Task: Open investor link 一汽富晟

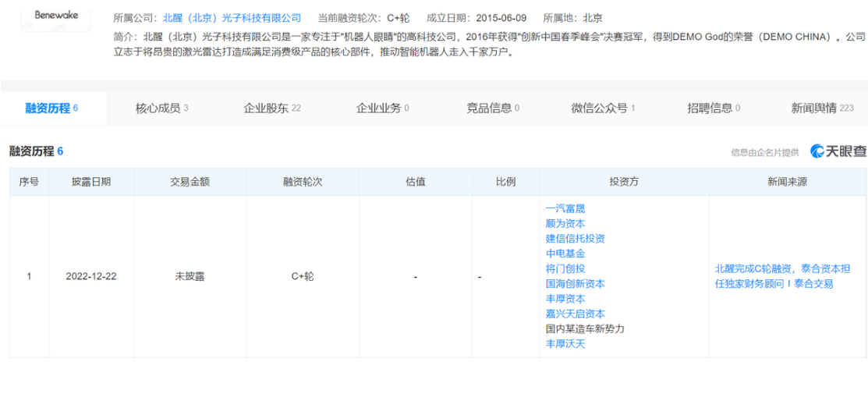Action: [565, 209]
